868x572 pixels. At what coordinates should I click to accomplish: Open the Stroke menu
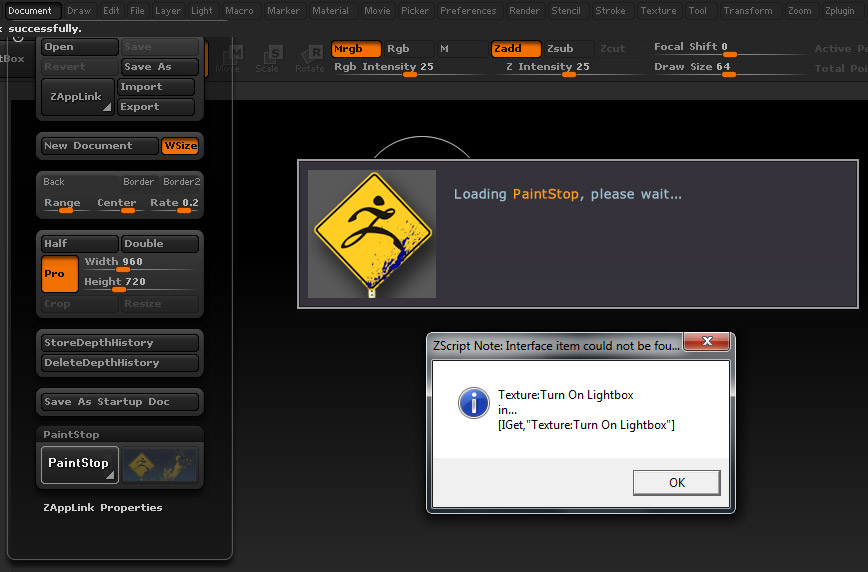click(610, 11)
